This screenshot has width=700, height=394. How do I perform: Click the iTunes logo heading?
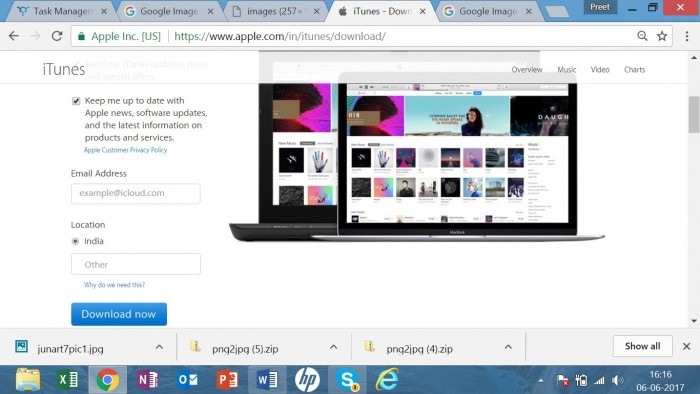click(64, 69)
